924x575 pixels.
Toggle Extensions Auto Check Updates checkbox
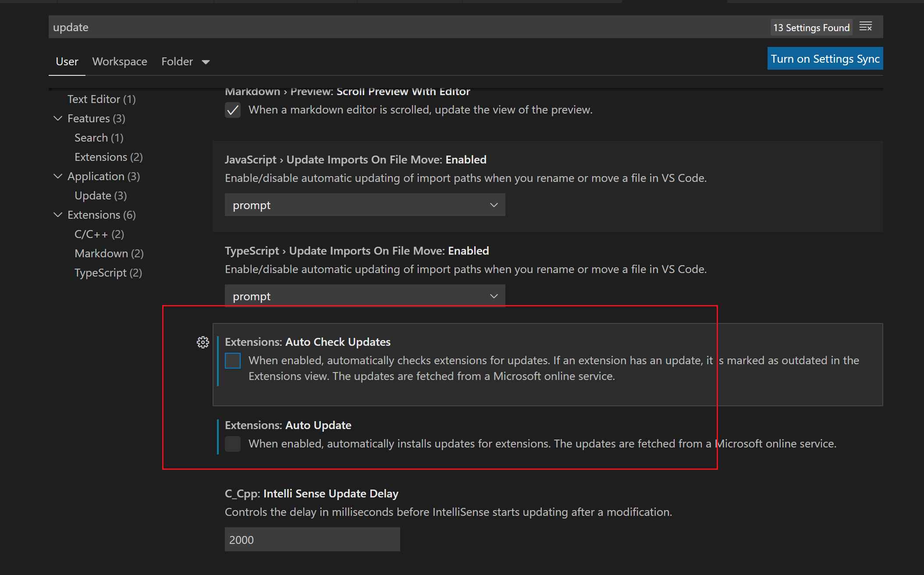tap(233, 361)
